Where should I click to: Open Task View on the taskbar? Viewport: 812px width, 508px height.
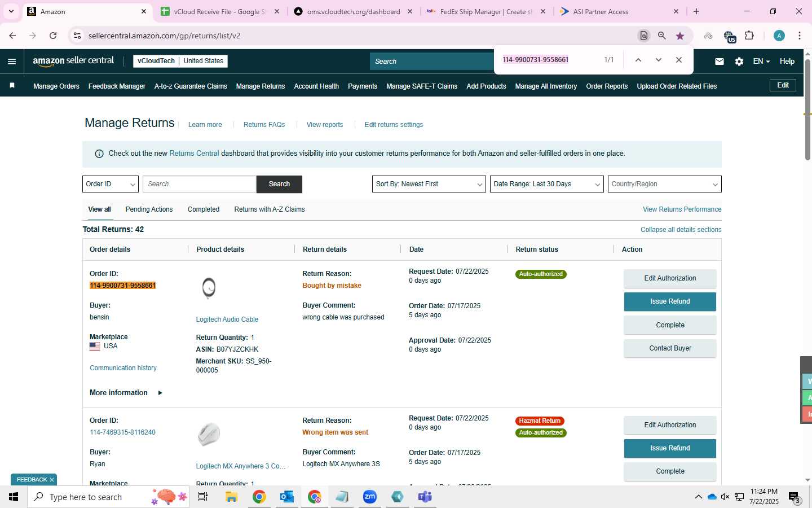(203, 497)
